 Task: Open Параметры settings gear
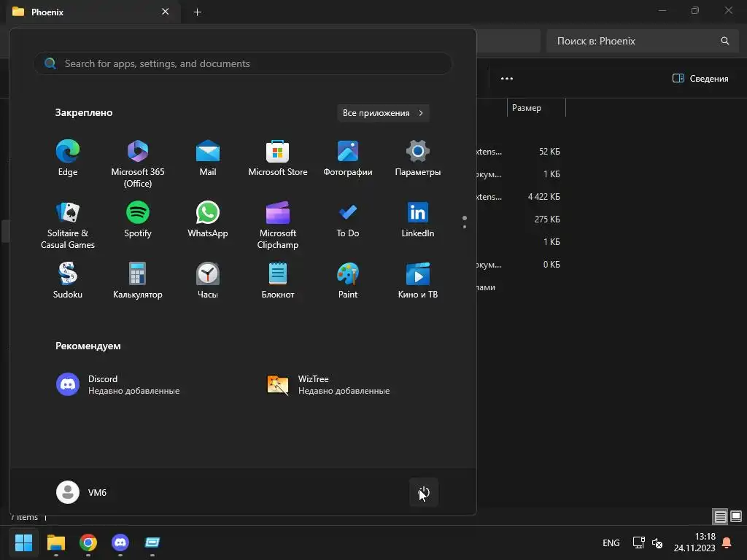418,158
